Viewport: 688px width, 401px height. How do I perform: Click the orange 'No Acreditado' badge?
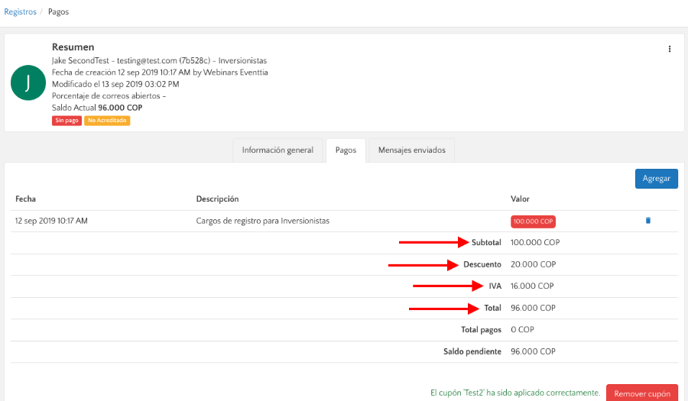pos(107,121)
